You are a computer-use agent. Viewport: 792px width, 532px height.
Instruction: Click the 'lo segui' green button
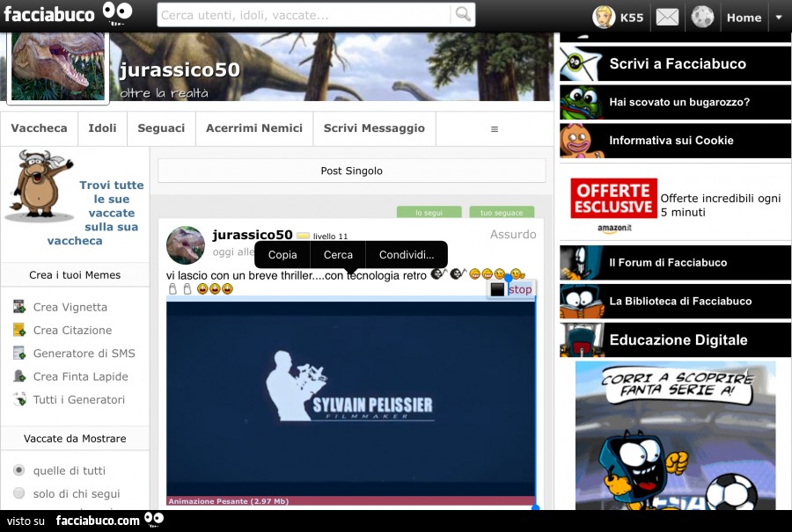coord(429,213)
